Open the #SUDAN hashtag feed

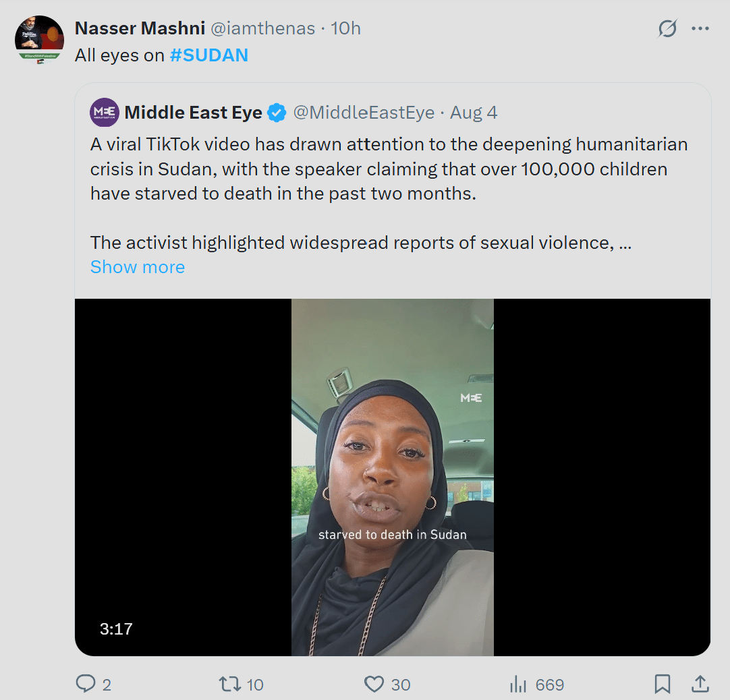tap(208, 55)
